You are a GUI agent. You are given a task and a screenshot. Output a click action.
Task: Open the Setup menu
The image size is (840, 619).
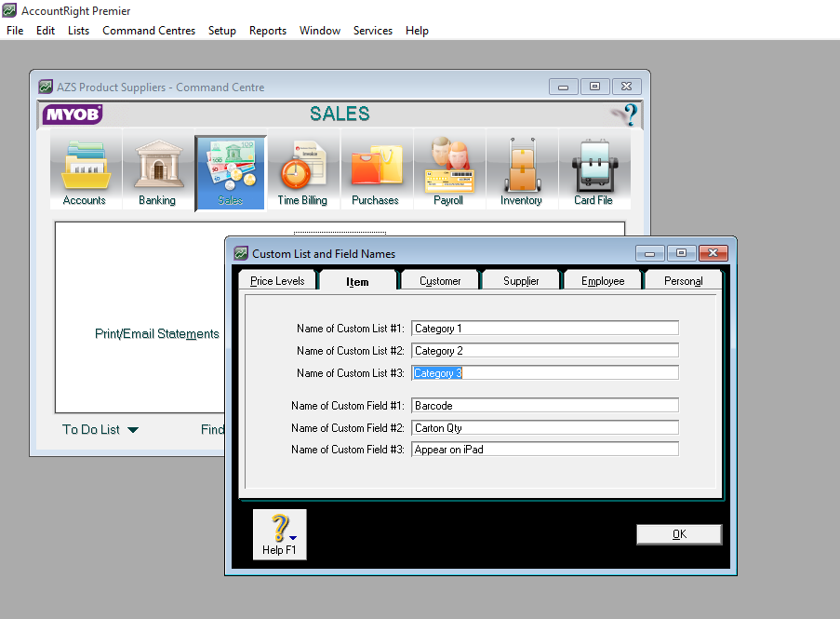(x=221, y=31)
